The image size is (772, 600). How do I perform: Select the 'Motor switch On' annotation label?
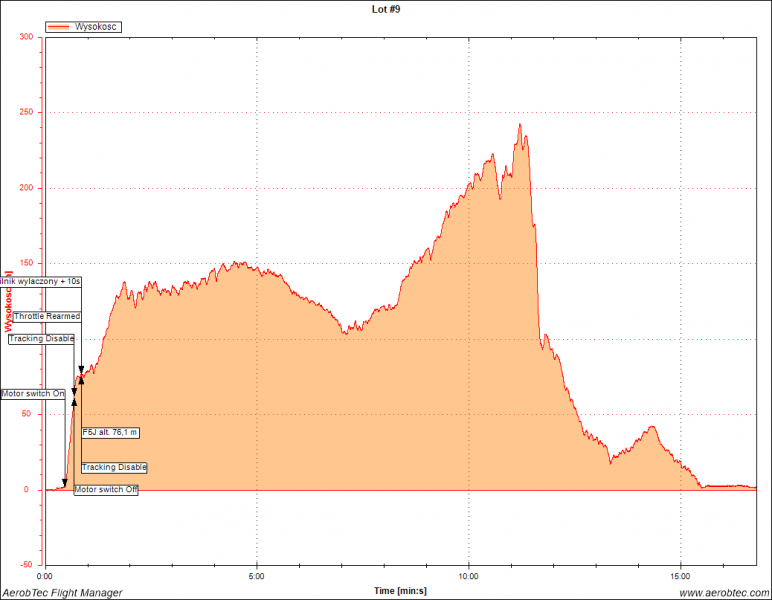pos(33,394)
